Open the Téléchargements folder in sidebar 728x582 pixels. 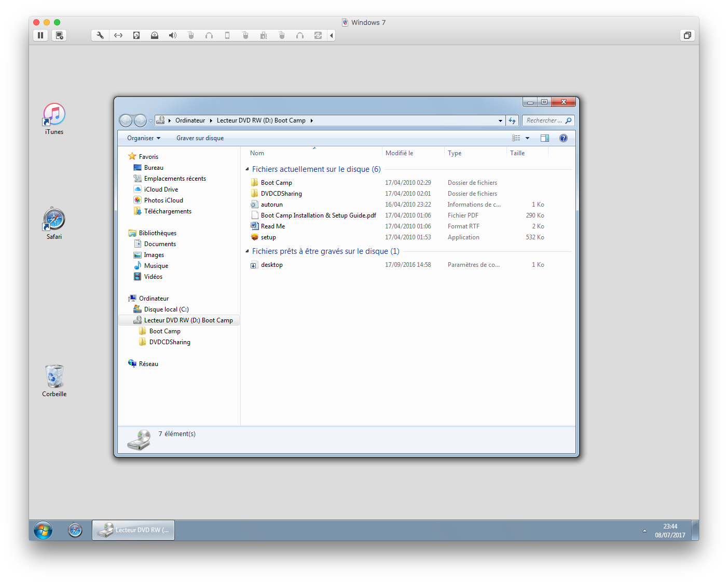(x=167, y=211)
